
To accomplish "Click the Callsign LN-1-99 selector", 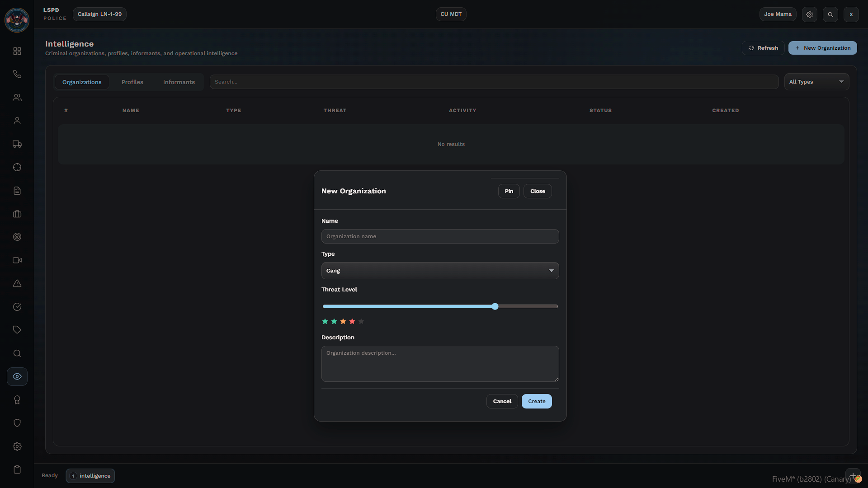I will [x=99, y=14].
